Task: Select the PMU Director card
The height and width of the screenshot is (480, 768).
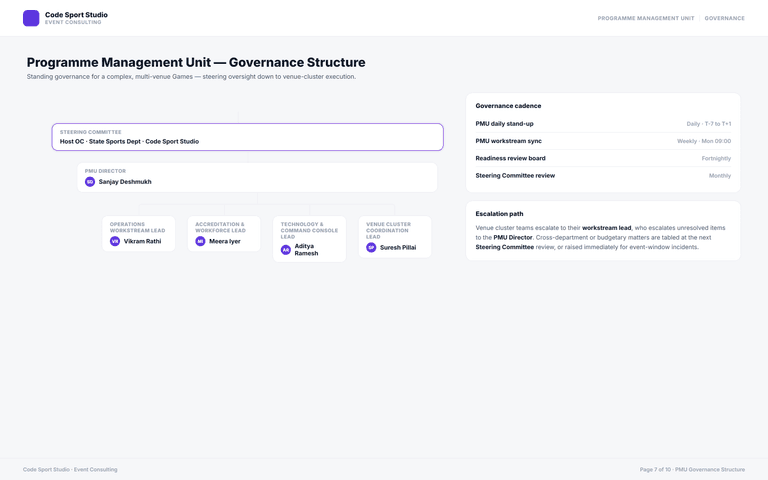Action: pos(257,177)
